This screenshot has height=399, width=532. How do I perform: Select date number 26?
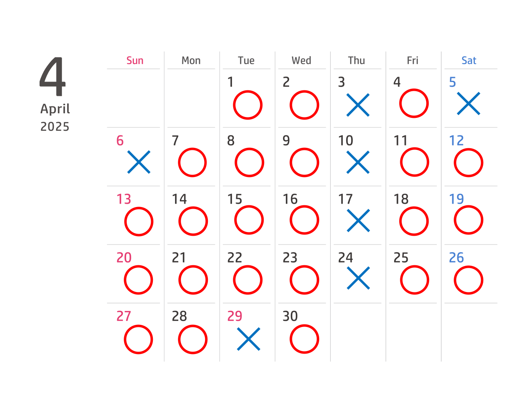[456, 258]
